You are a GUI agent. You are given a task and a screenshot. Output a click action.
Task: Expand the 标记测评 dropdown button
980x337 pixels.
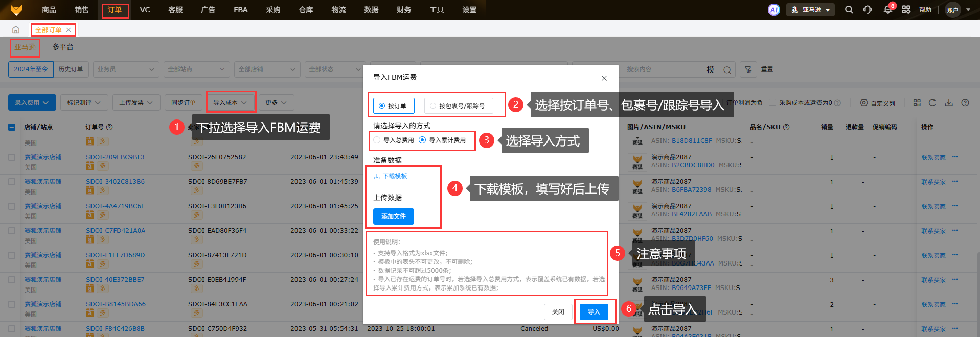[x=84, y=103]
